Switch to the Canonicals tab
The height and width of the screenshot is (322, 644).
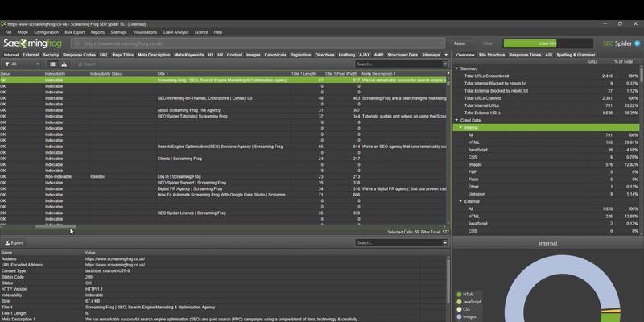[x=275, y=55]
